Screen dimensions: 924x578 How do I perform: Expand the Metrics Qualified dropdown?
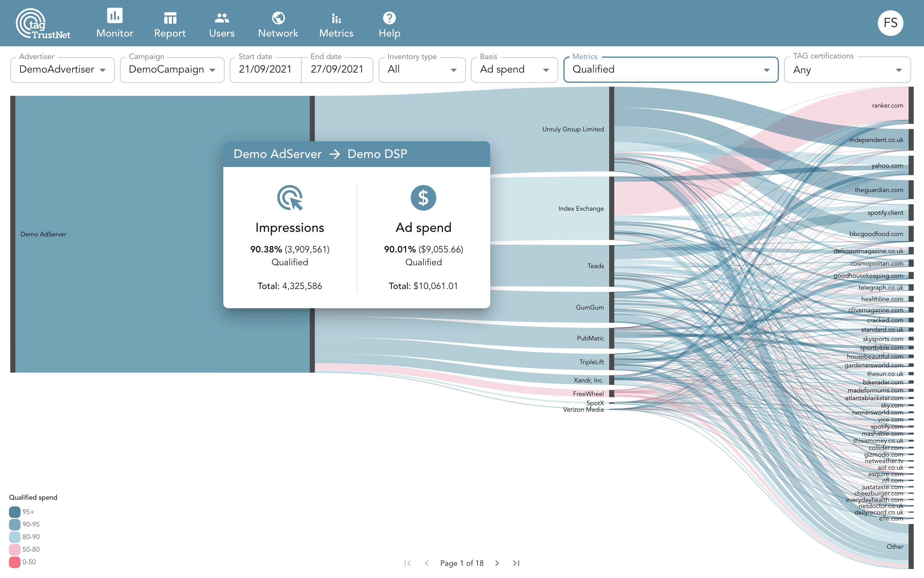671,70
